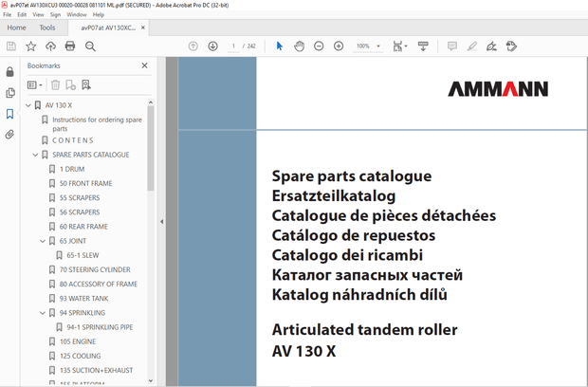Open the 94-1 SPRINKLING PIPE bookmark
Image resolution: width=588 pixels, height=387 pixels.
(100, 327)
